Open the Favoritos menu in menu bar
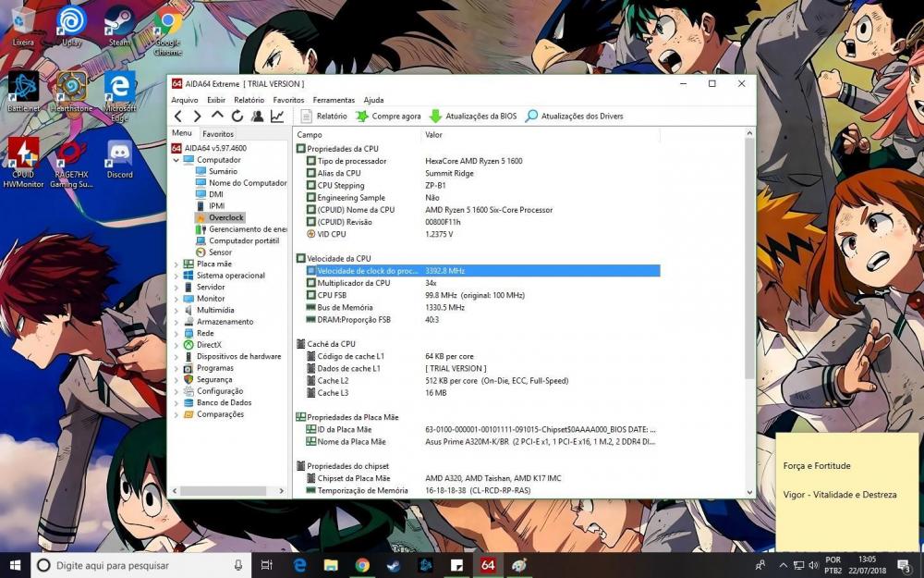This screenshot has width=924, height=578. pos(288,100)
